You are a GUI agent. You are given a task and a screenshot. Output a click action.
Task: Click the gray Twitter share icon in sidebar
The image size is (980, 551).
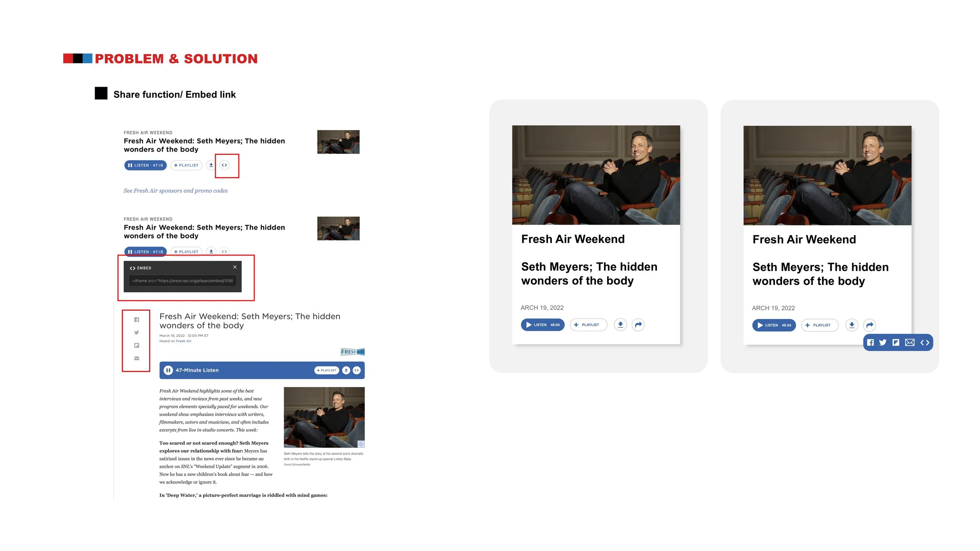tap(136, 333)
